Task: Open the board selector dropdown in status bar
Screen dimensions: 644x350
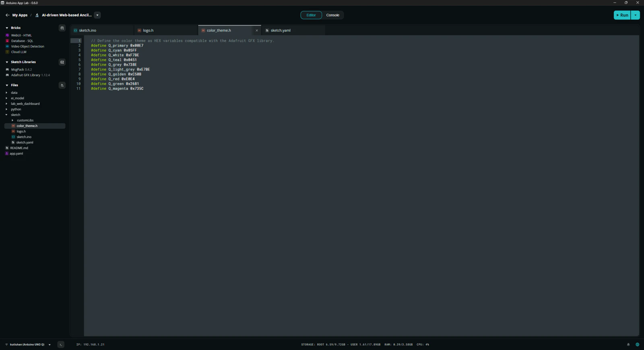Action: (50, 345)
